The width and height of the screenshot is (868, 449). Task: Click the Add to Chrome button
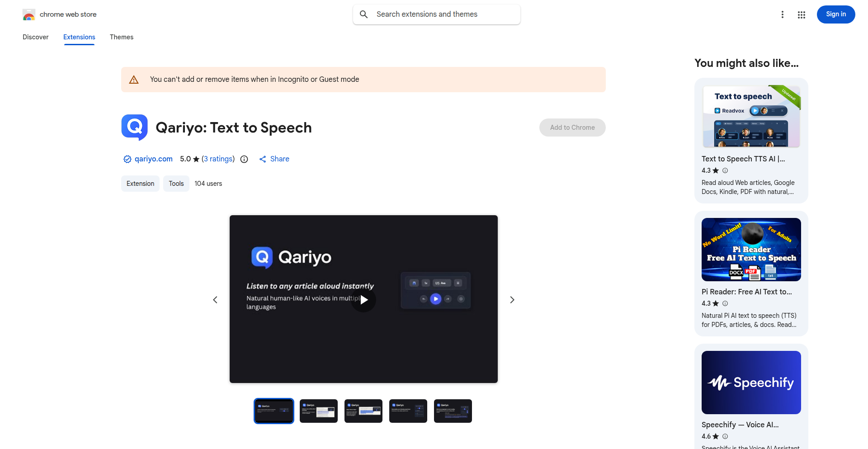tap(572, 127)
